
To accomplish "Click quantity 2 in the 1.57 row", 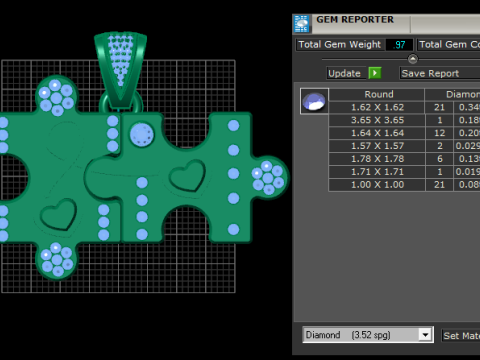I will [x=439, y=146].
